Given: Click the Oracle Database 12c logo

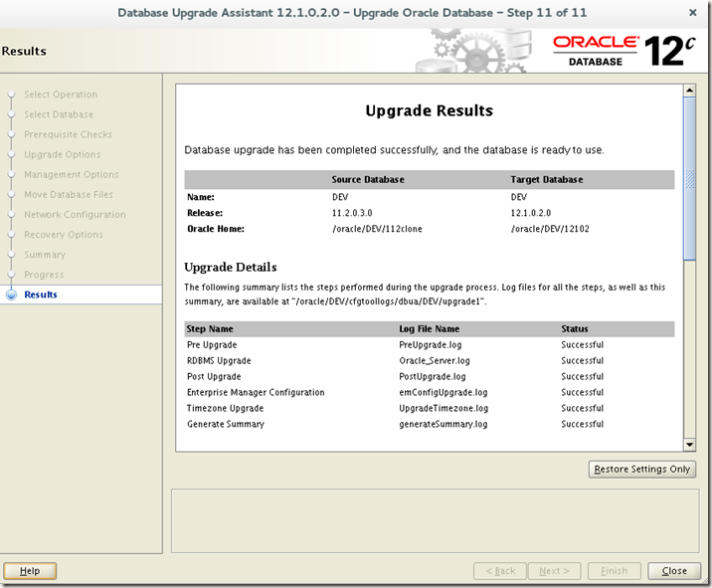Looking at the screenshot, I should (x=623, y=52).
